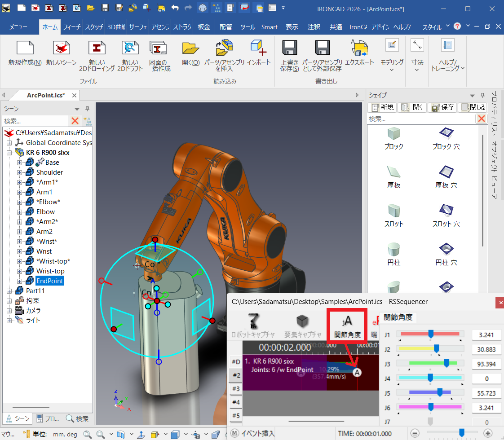Open 新しい2Dドラフト
The height and width of the screenshot is (440, 504).
point(130,48)
